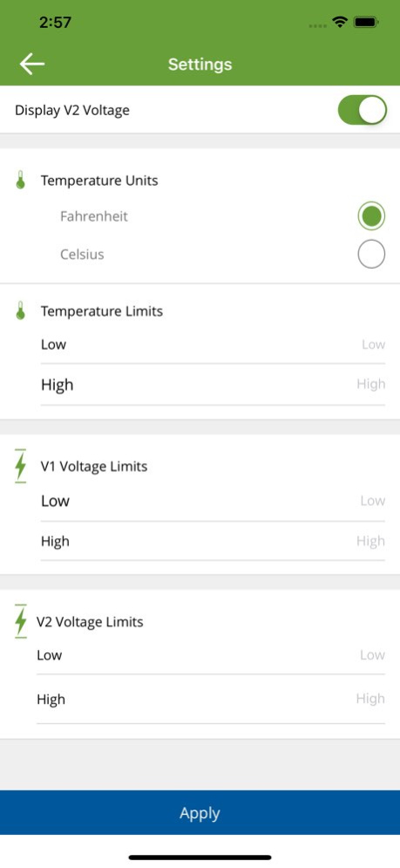Click the Temperature Limits Low input field

pos(213,345)
